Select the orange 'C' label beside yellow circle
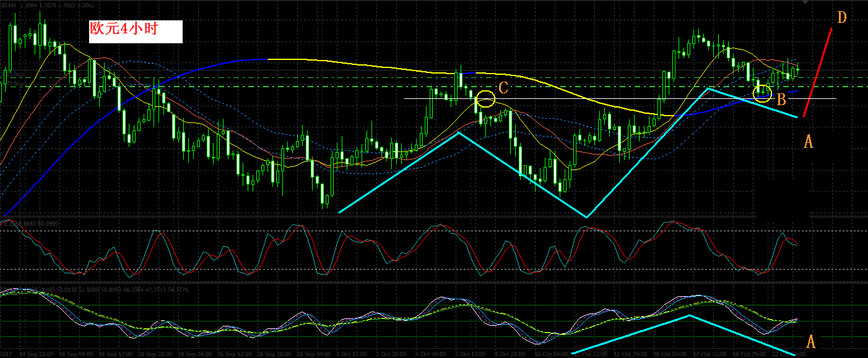Viewport: 868px width, 358px height. 503,88
